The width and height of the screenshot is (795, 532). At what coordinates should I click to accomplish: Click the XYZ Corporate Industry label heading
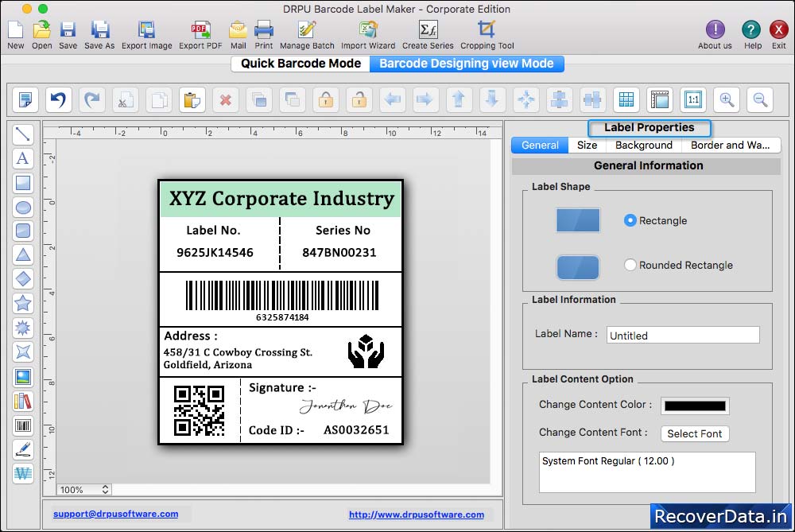pyautogui.click(x=281, y=198)
